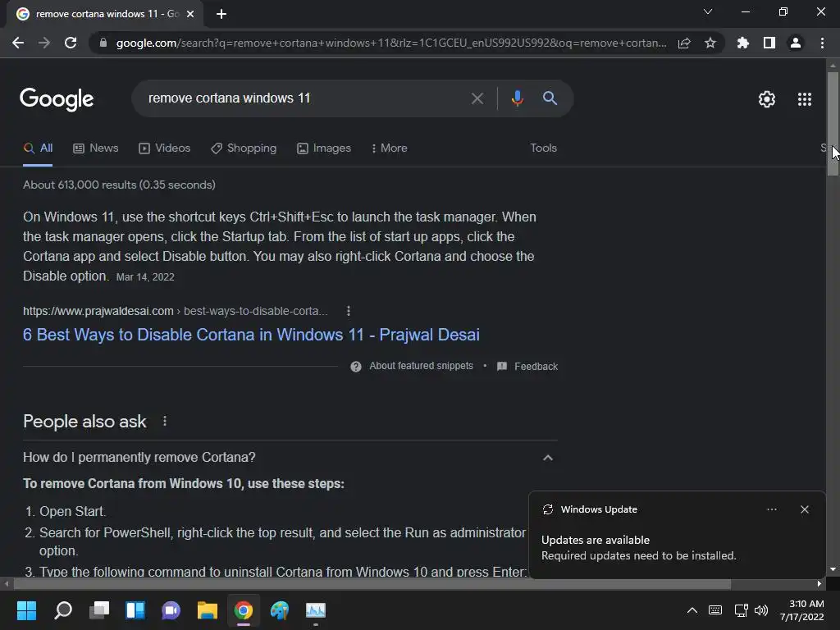Click the horizontal scrollbar thumb

[372, 584]
